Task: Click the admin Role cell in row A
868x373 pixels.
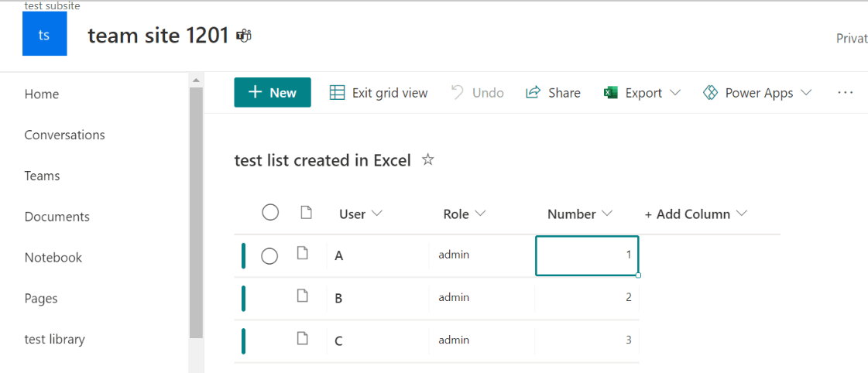Action: 482,255
